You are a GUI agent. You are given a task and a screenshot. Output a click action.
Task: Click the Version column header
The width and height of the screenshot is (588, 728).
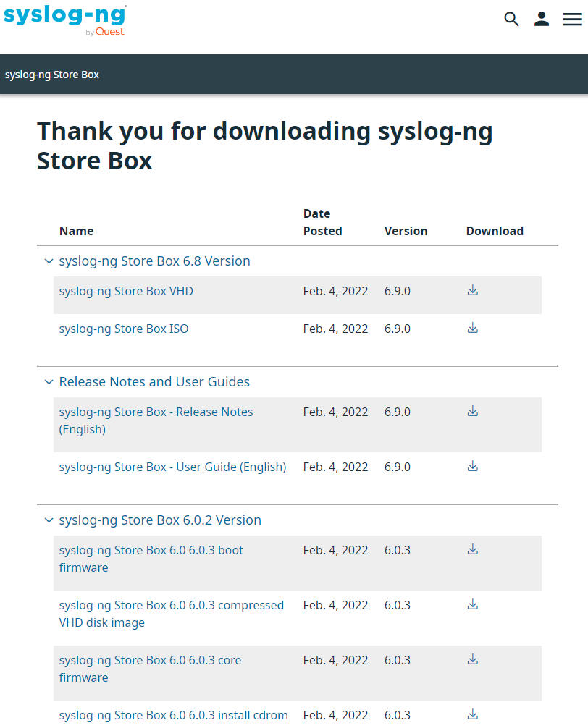[406, 232]
